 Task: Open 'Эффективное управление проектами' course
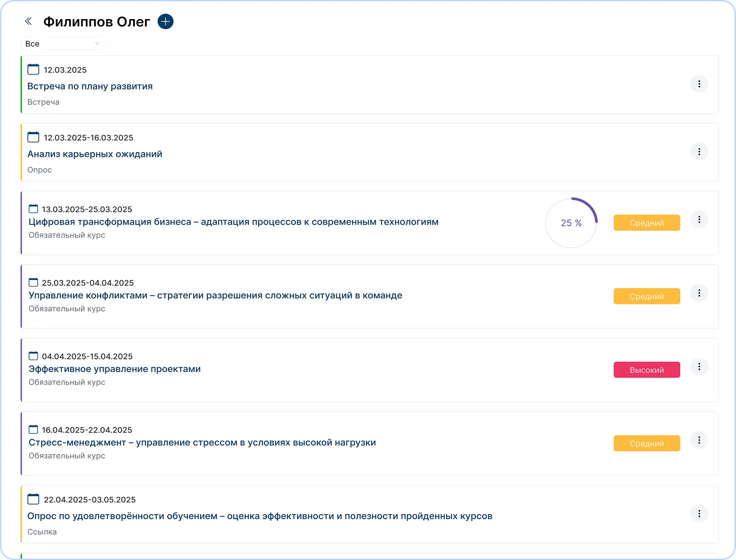point(114,369)
